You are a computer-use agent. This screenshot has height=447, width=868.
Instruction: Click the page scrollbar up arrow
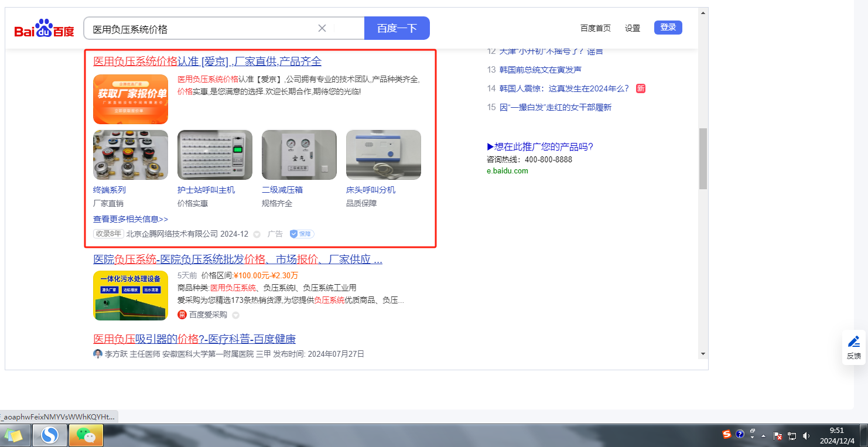click(x=703, y=13)
